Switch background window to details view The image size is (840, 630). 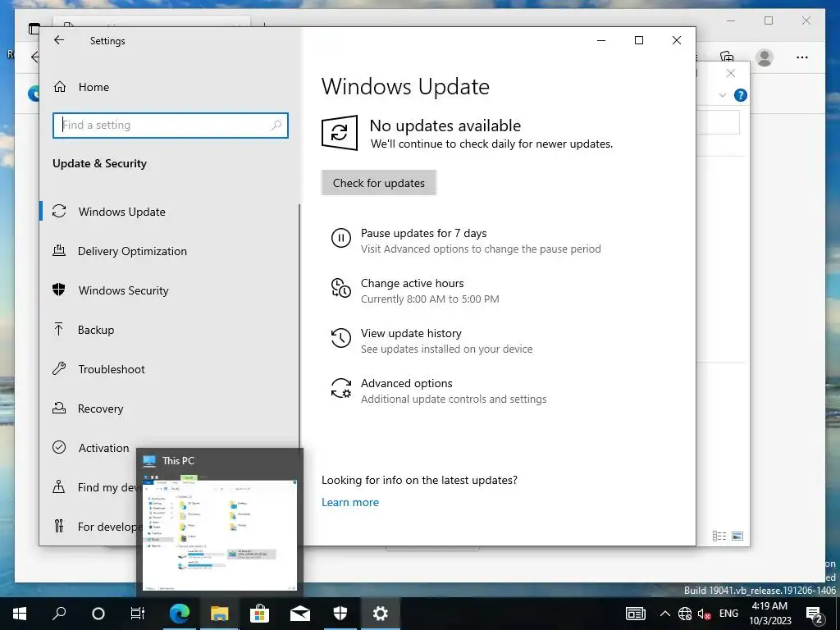(x=719, y=536)
